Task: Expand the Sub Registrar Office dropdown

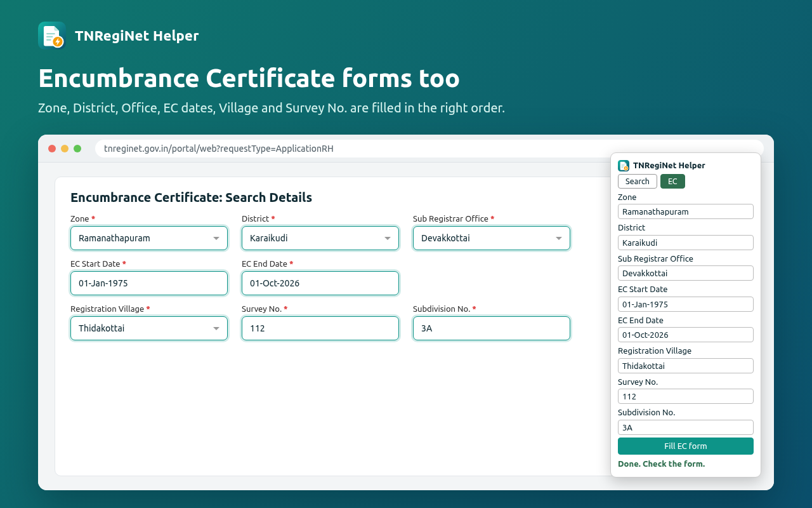Action: (x=492, y=238)
